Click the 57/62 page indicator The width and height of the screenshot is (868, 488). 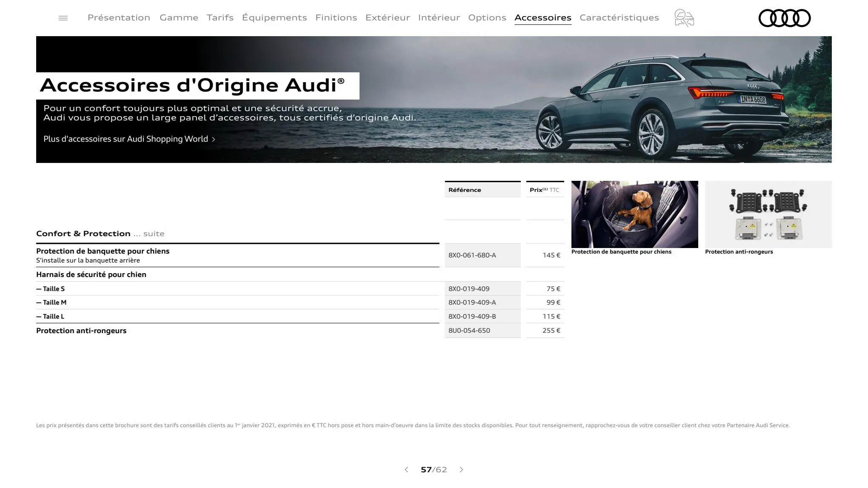[434, 469]
